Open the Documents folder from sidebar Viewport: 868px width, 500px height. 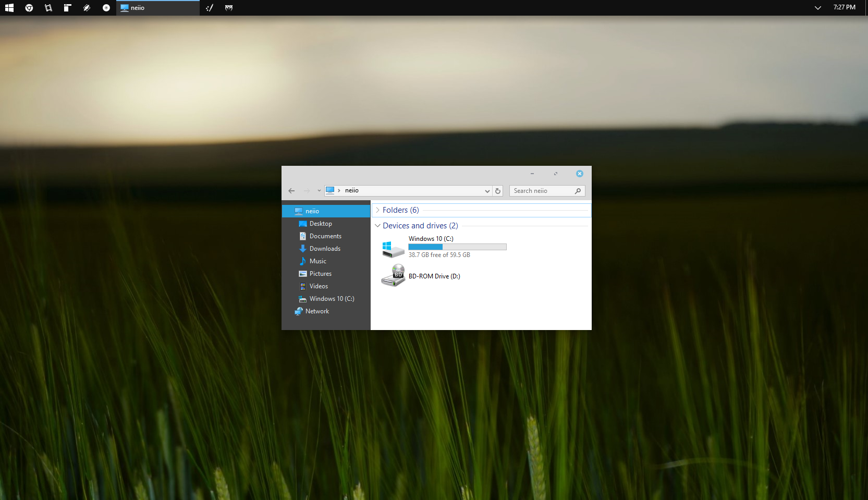pyautogui.click(x=325, y=236)
